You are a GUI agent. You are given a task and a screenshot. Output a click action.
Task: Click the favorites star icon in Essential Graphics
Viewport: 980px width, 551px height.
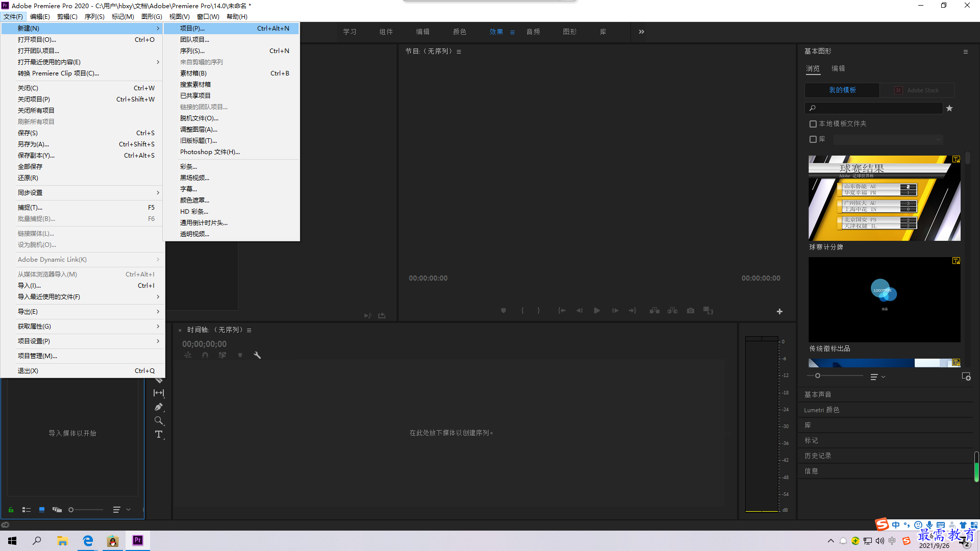949,108
